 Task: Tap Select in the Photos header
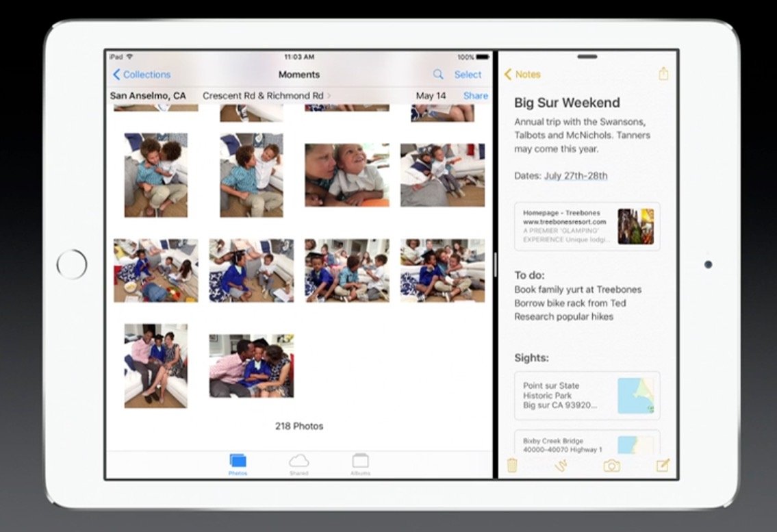(x=468, y=75)
